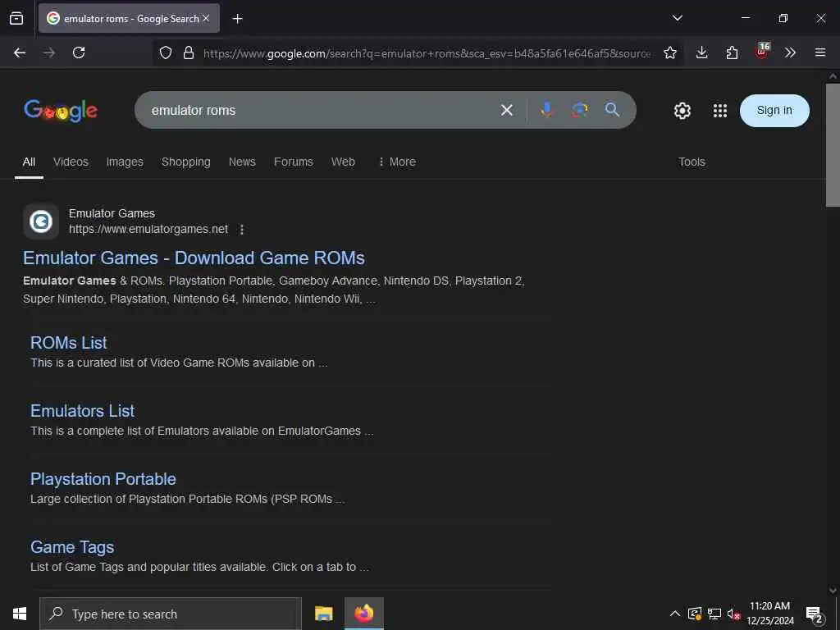This screenshot has width=840, height=630.
Task: Search by image with Google Lens
Action: tap(580, 110)
